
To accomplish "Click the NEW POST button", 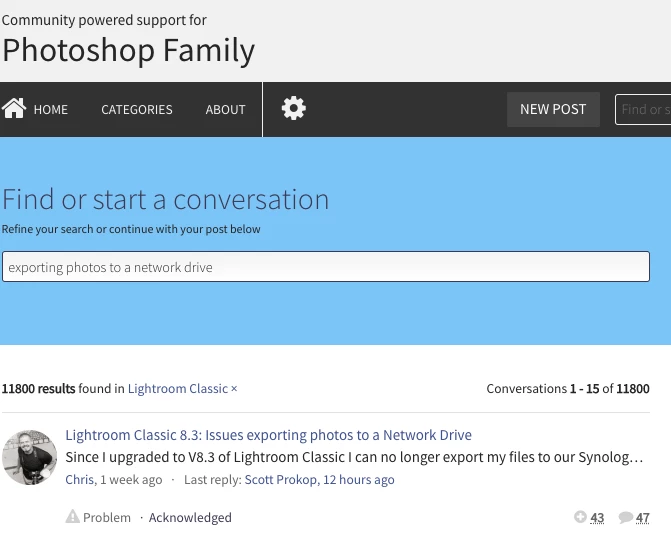I will point(553,110).
